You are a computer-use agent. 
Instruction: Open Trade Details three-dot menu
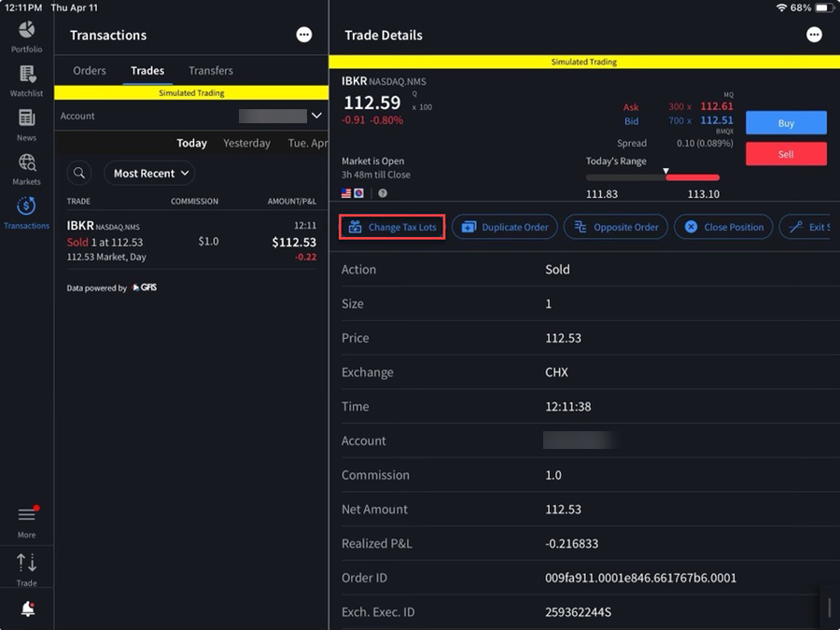(815, 35)
